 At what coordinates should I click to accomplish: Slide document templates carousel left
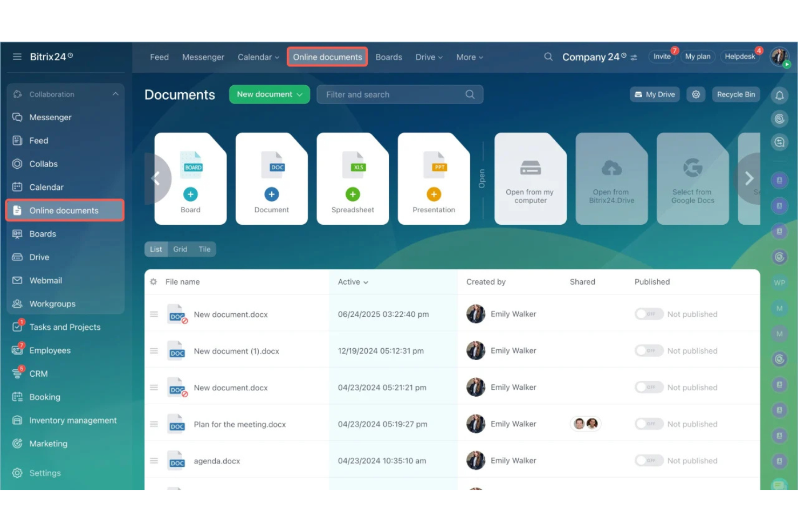[x=156, y=178]
